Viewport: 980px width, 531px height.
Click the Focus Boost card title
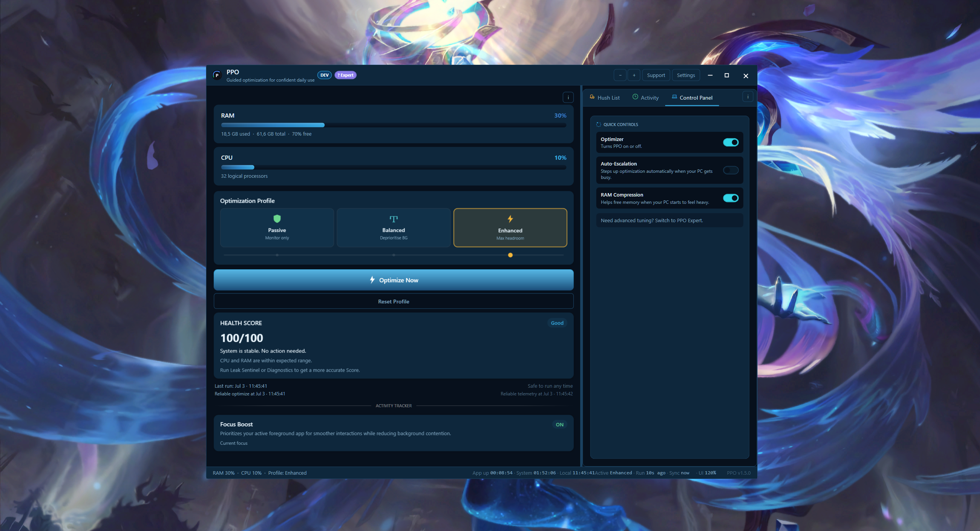(x=236, y=424)
